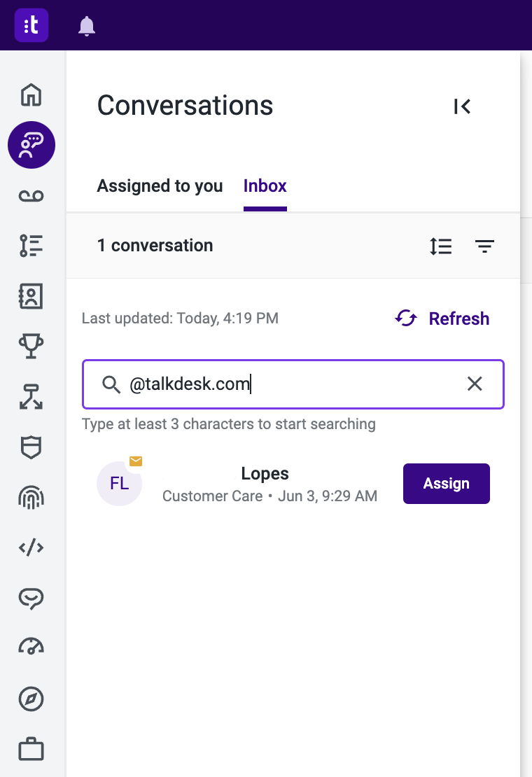Collapse the Conversations panel
532x777 pixels.
tap(462, 106)
